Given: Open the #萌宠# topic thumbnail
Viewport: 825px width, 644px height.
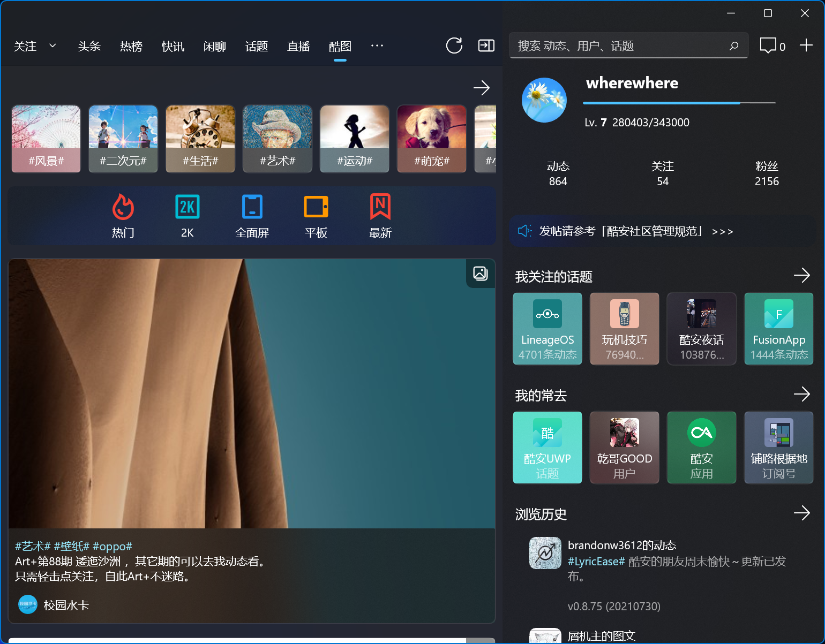Looking at the screenshot, I should coord(431,139).
